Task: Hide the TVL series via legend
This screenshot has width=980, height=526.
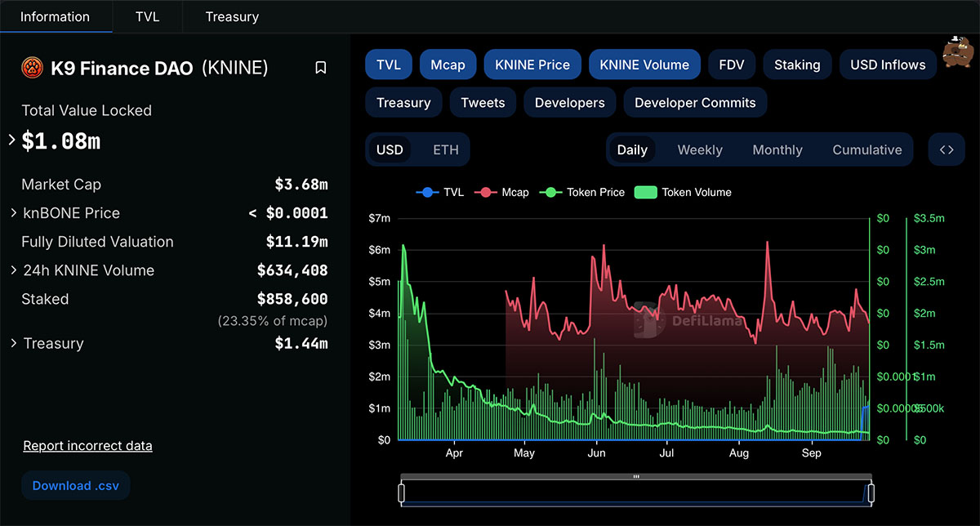Action: point(440,193)
